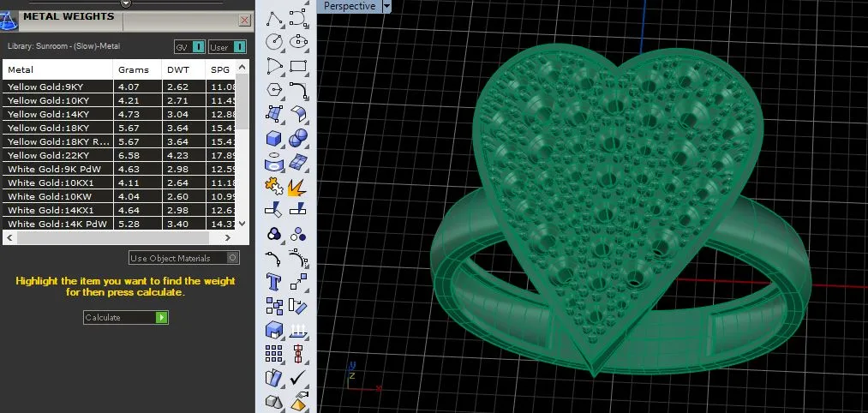868x413 pixels.
Task: Click the table's horizontal scroll right arrow
Action: (228, 237)
